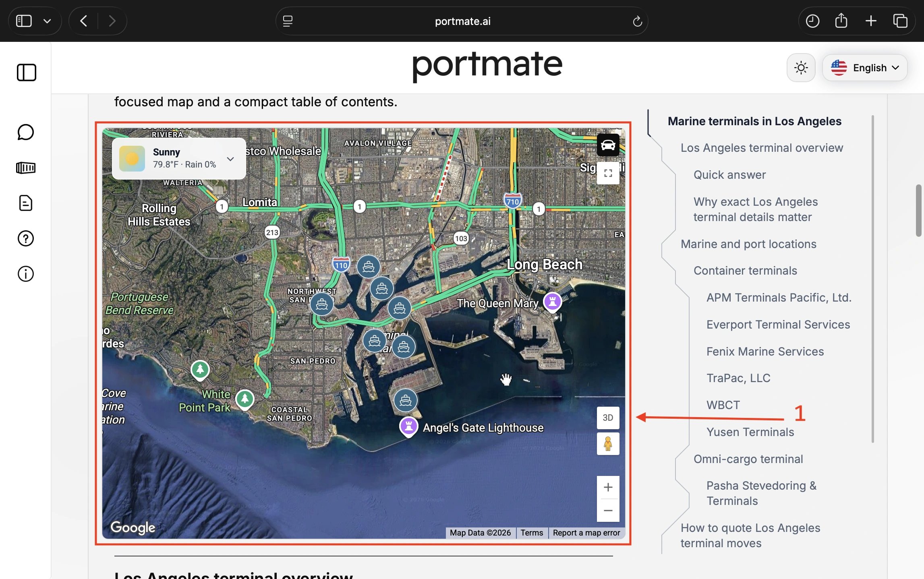Image resolution: width=924 pixels, height=579 pixels.
Task: Open TraPac, LLC contents entry
Action: tap(738, 378)
